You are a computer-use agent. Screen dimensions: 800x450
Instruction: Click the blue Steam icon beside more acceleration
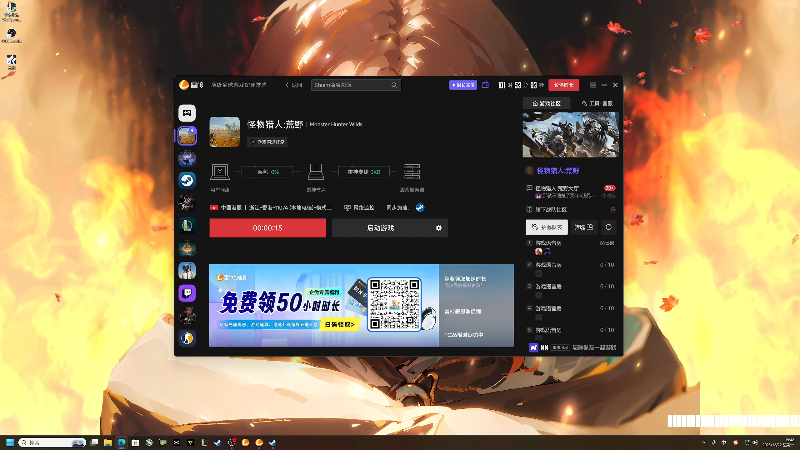[420, 208]
